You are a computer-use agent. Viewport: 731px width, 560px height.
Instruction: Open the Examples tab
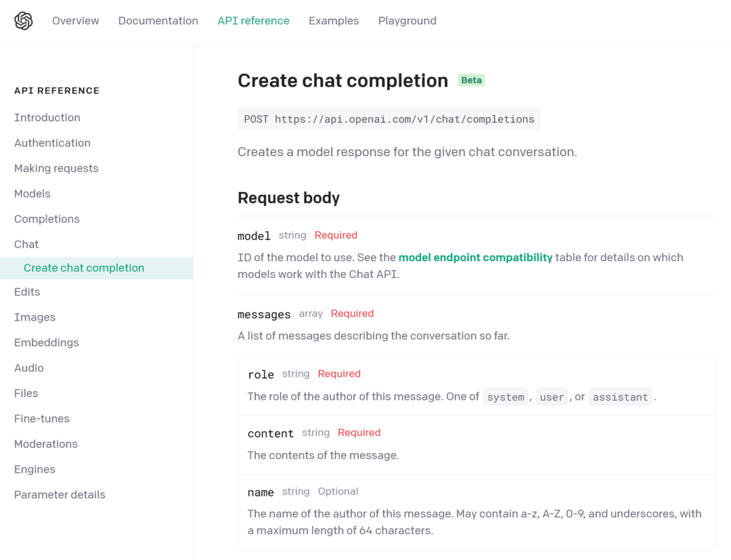tap(334, 21)
